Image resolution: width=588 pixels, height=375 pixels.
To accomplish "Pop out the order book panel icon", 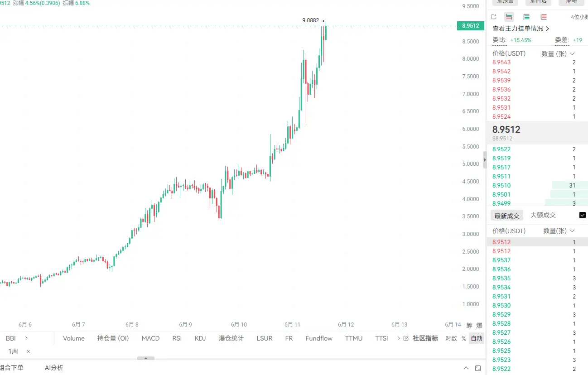I will pos(494,17).
